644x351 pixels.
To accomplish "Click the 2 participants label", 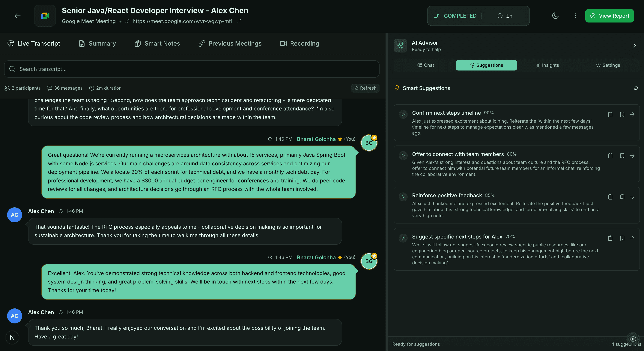I will click(x=22, y=88).
